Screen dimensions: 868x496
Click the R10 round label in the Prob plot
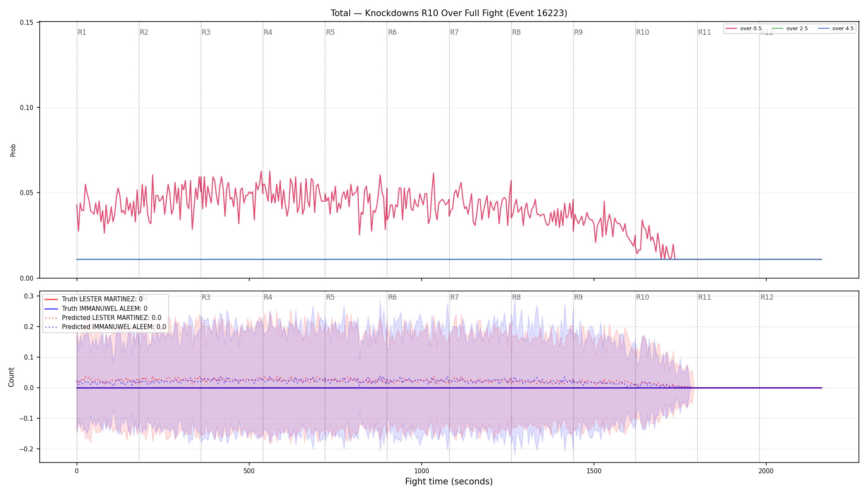pyautogui.click(x=642, y=32)
